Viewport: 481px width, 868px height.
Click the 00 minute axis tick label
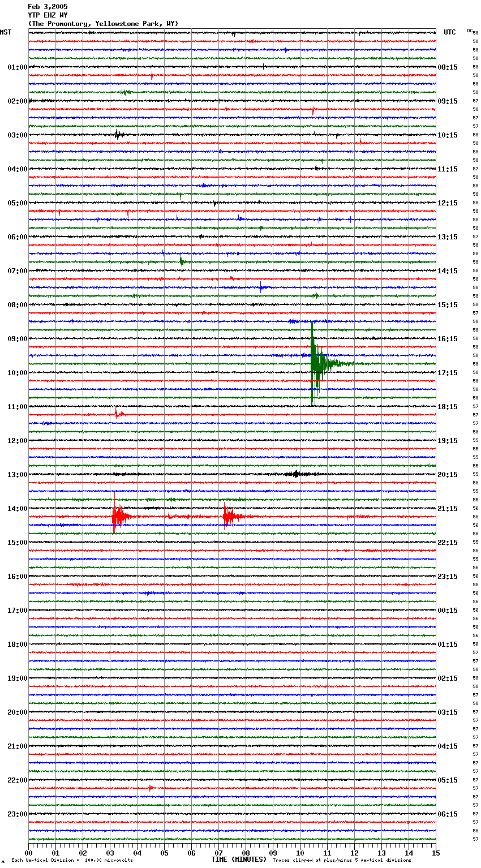click(29, 853)
